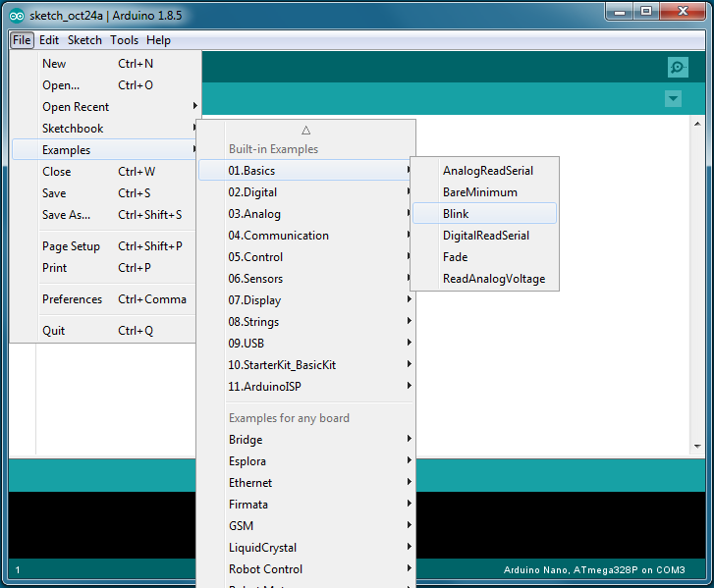This screenshot has width=714, height=588.
Task: Expand 03.Analog examples
Action: point(306,213)
